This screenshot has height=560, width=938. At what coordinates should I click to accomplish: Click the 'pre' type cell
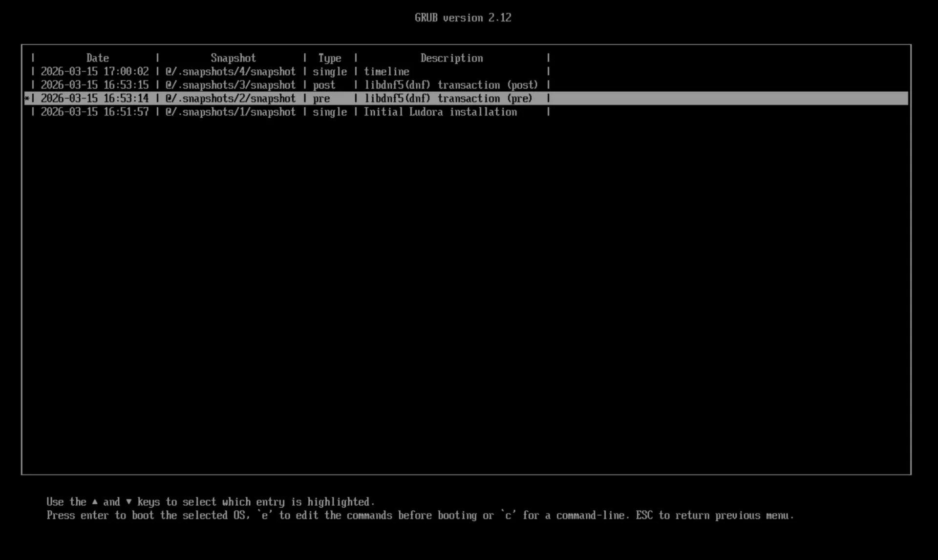tap(321, 99)
